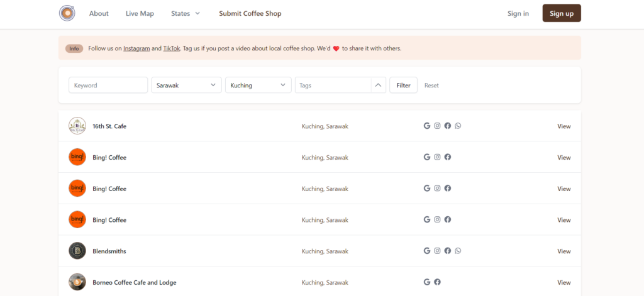Open WhatsApp icon for Blendsmiths
The image size is (644, 296).
pos(458,251)
